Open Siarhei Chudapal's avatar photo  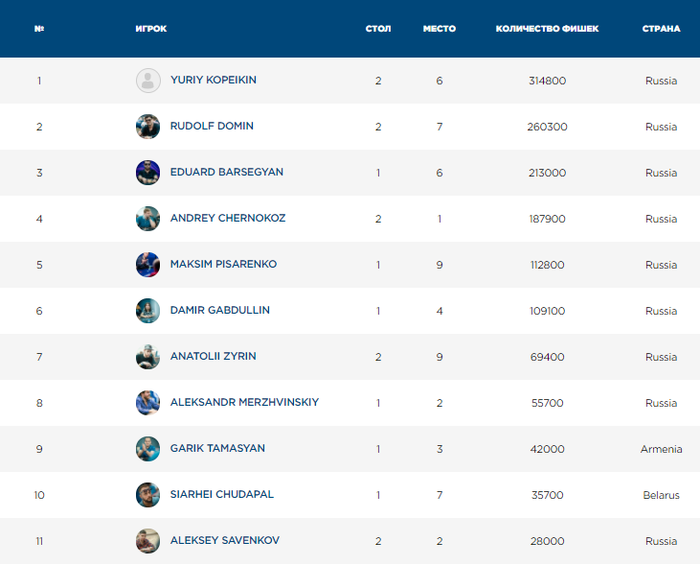pyautogui.click(x=148, y=494)
